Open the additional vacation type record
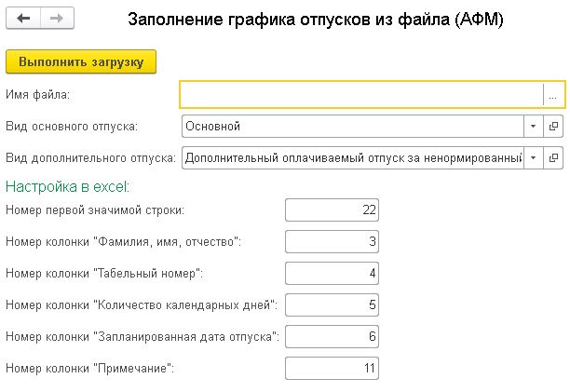The image size is (570, 392). pos(553,158)
